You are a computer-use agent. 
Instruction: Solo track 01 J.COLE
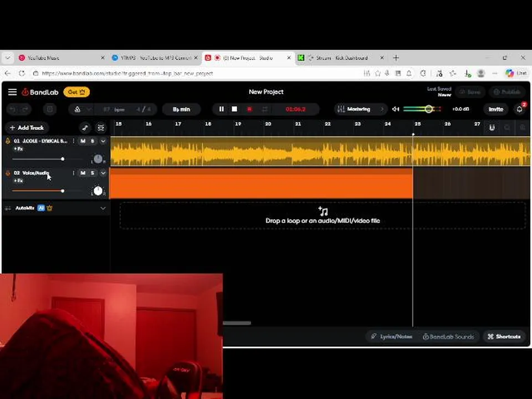[x=93, y=141]
